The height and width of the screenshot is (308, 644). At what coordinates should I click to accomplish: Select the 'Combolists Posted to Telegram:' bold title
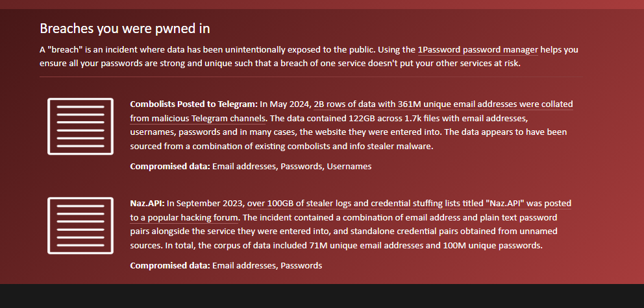pyautogui.click(x=194, y=104)
